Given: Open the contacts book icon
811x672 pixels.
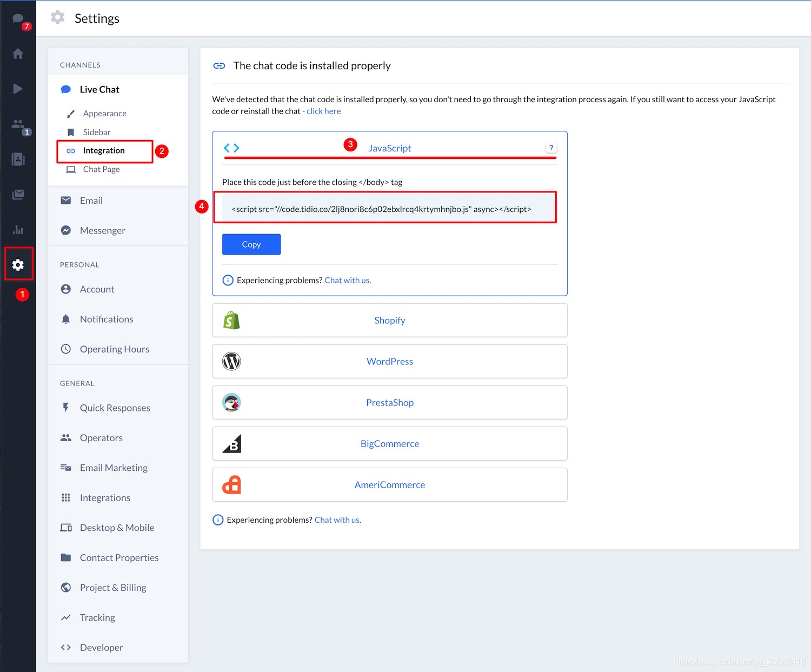Looking at the screenshot, I should coord(18,159).
